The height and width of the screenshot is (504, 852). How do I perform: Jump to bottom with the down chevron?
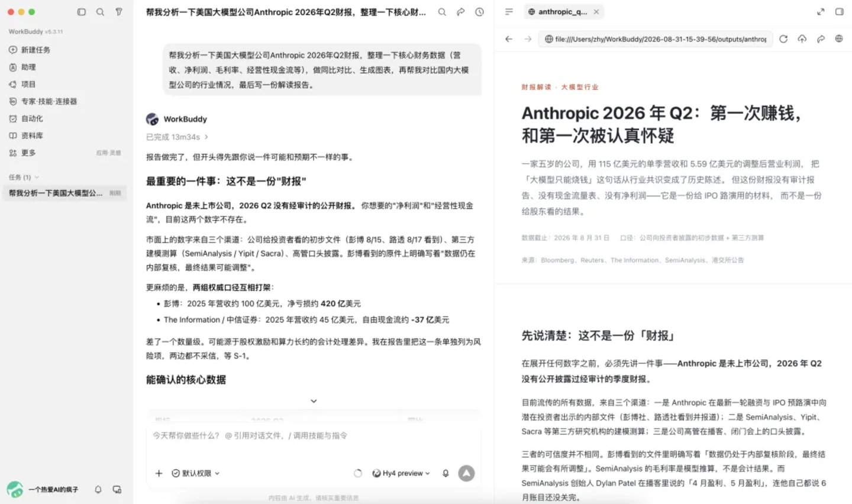[314, 401]
